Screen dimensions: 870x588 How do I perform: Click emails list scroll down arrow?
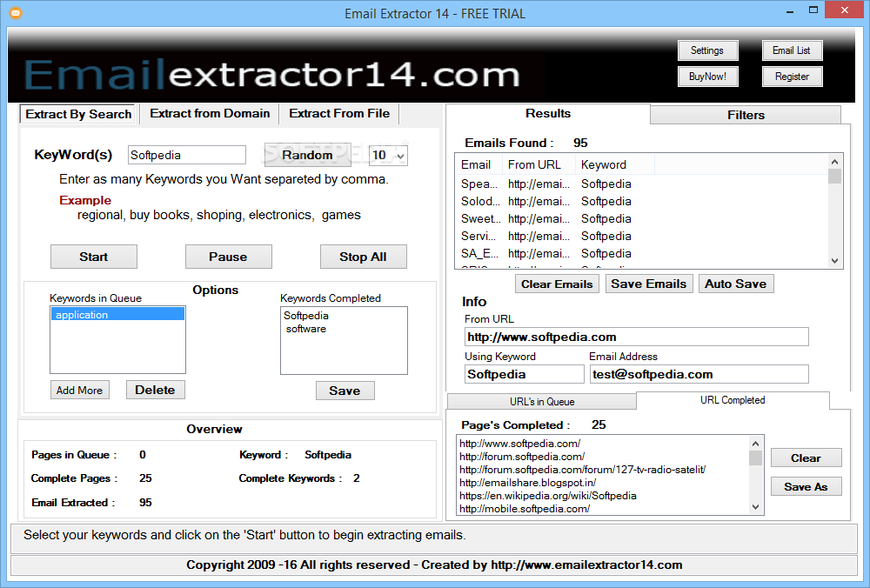click(834, 261)
